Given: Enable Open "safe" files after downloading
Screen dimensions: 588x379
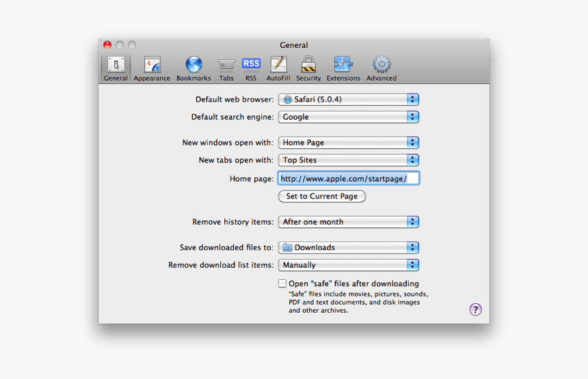Looking at the screenshot, I should pos(282,283).
